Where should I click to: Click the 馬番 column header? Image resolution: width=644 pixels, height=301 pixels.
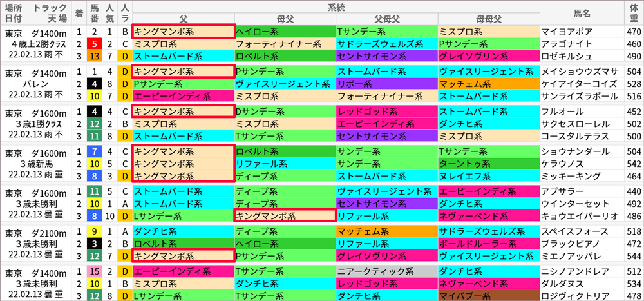(94, 13)
